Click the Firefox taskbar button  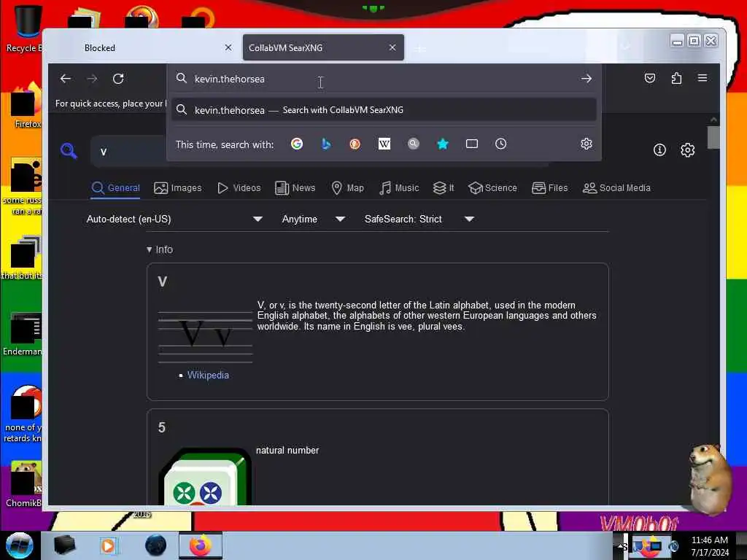pos(201,545)
